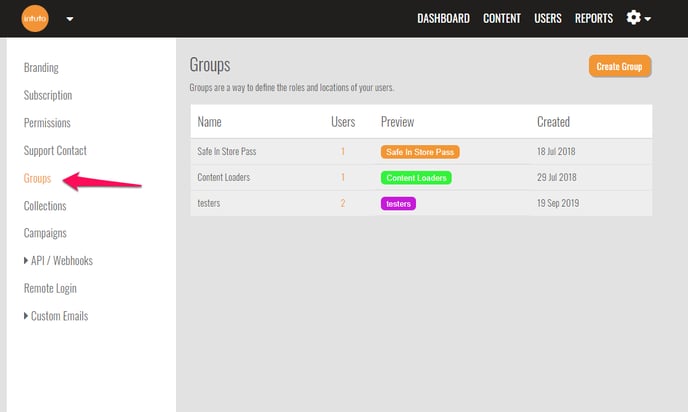Viewport: 688px width, 412px height.
Task: Open Remote Login in the sidebar
Action: point(50,288)
